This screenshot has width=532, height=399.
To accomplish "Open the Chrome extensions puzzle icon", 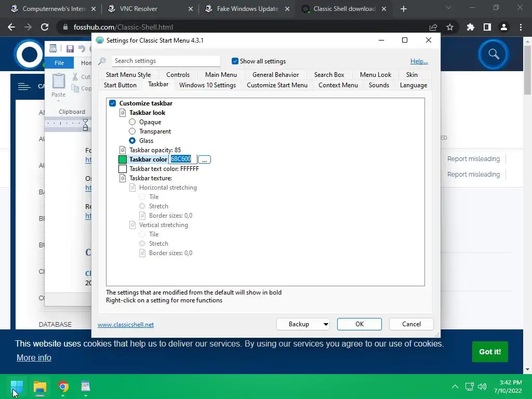I will point(471,27).
